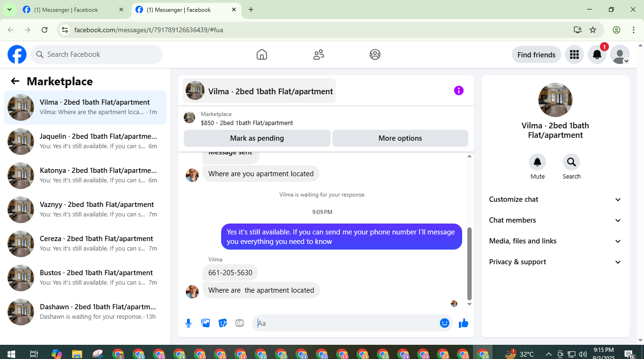
Task: Open $850 2bed 1bath listing link
Action: coord(247,123)
